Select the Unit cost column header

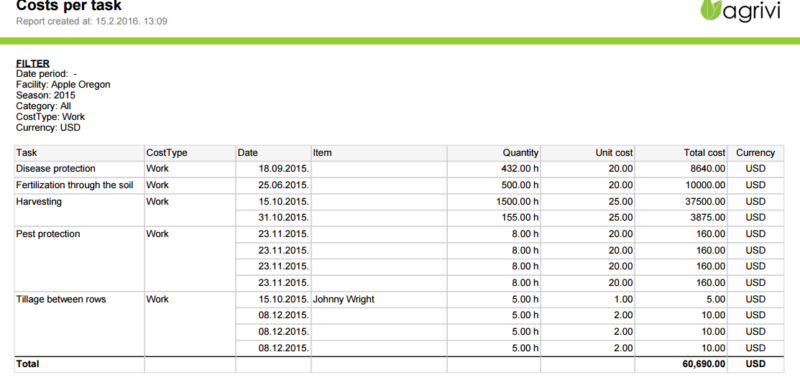click(x=588, y=153)
